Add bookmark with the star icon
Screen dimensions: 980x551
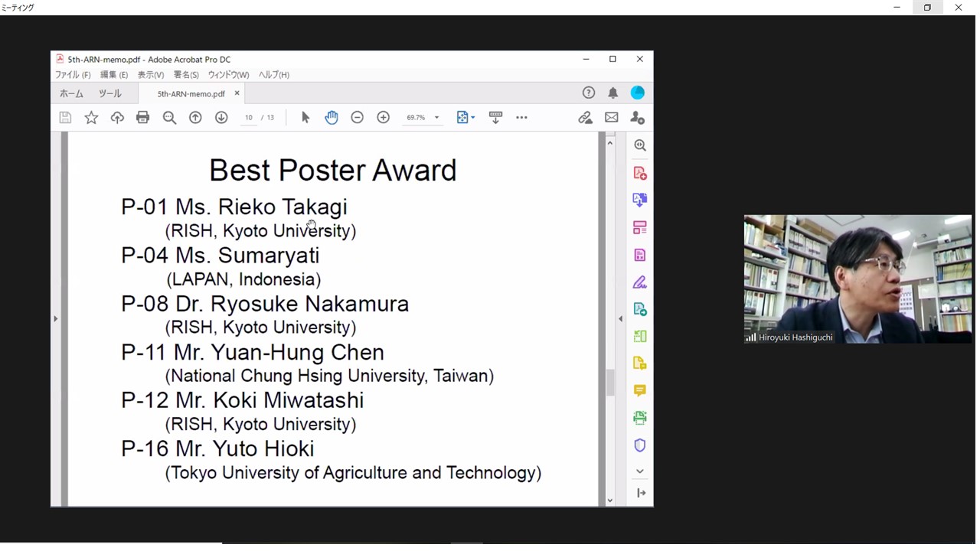91,118
